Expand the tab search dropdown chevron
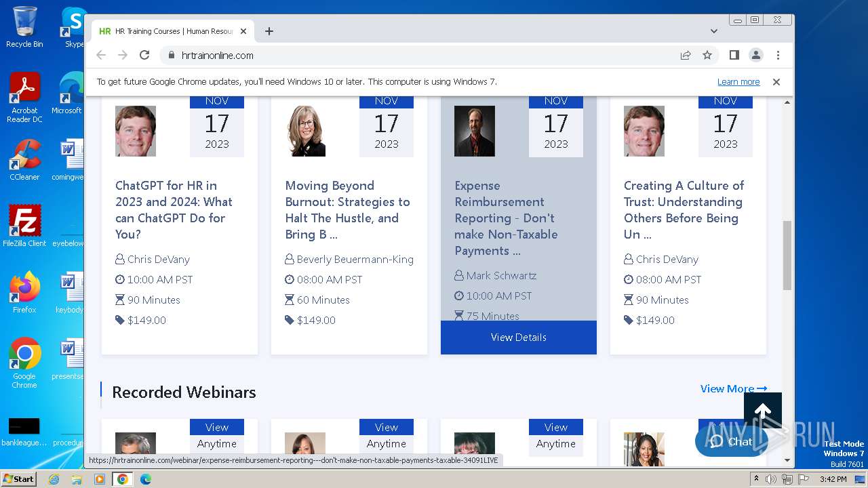This screenshot has height=488, width=868. coord(713,31)
